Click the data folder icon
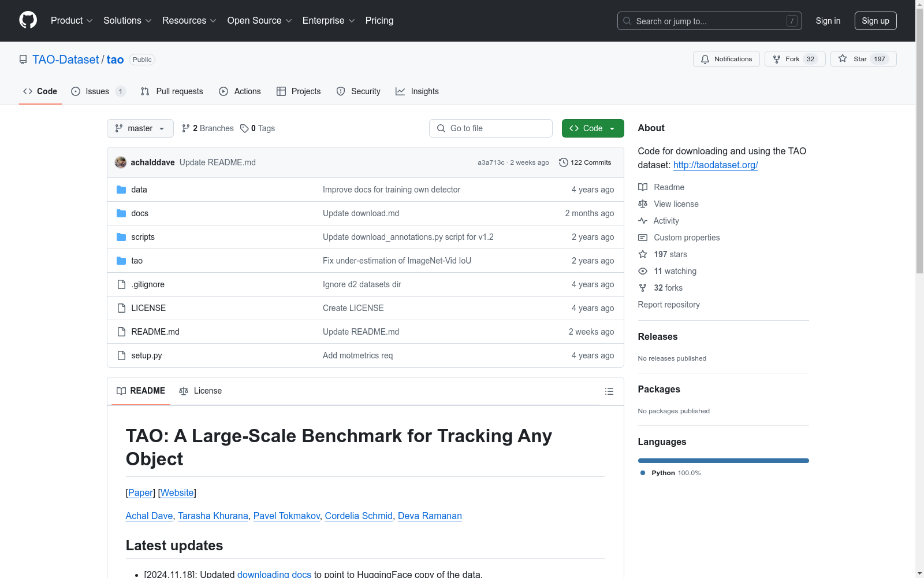Image resolution: width=924 pixels, height=578 pixels. pyautogui.click(x=121, y=190)
